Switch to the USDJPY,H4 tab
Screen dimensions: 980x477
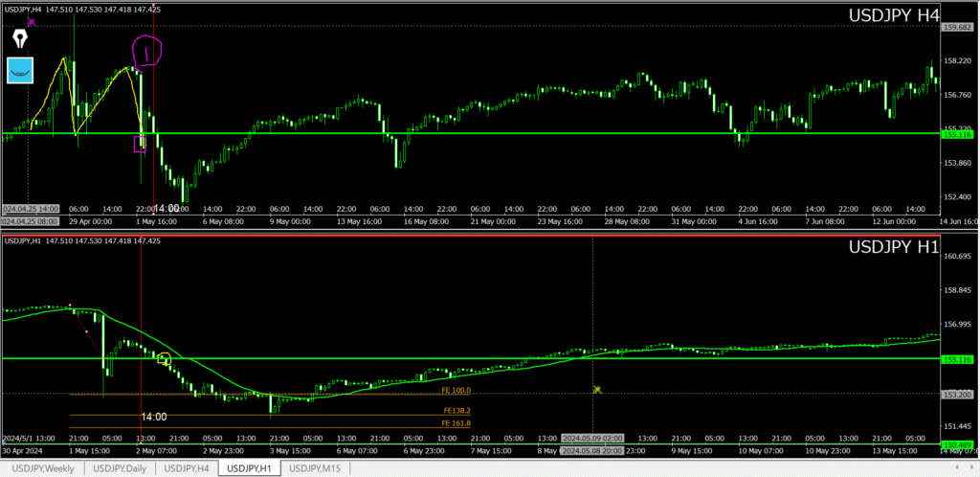pyautogui.click(x=187, y=468)
